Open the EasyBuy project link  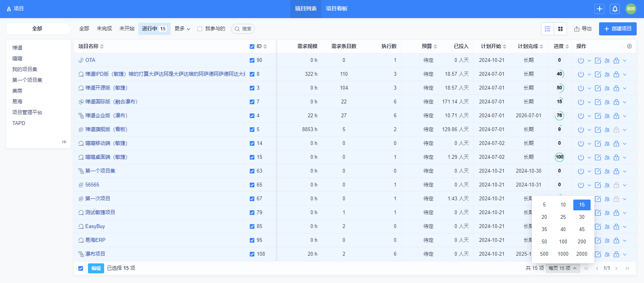coord(95,226)
